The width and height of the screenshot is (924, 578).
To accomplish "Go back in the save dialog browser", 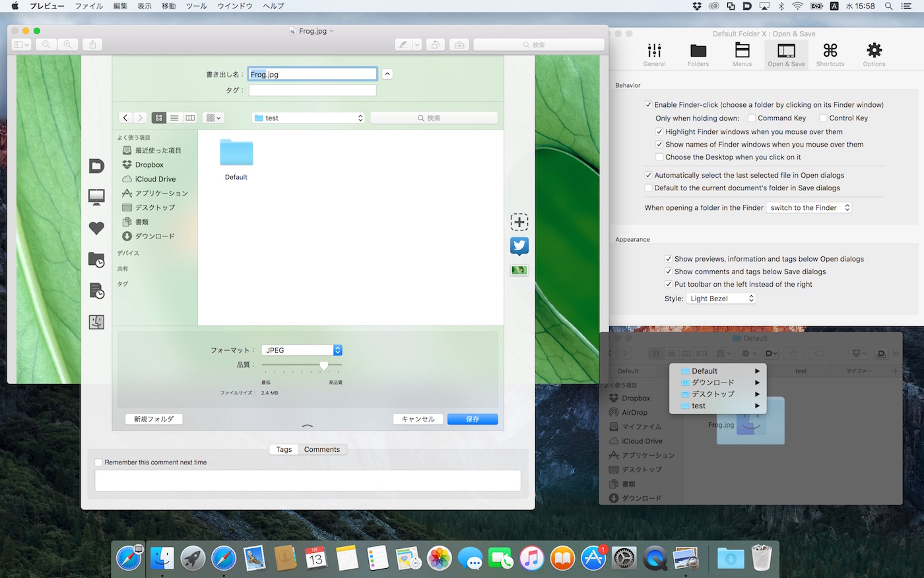I will (x=125, y=118).
